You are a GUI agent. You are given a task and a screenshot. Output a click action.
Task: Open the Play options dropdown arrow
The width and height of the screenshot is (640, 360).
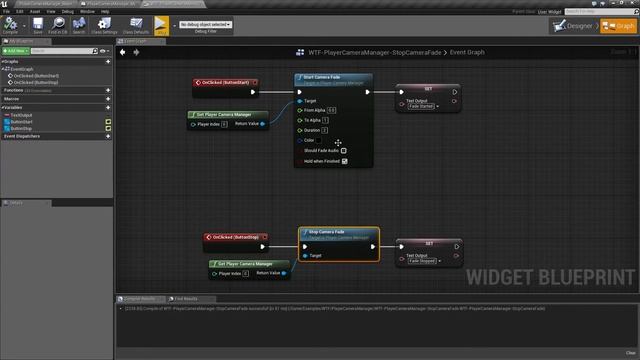tap(174, 25)
